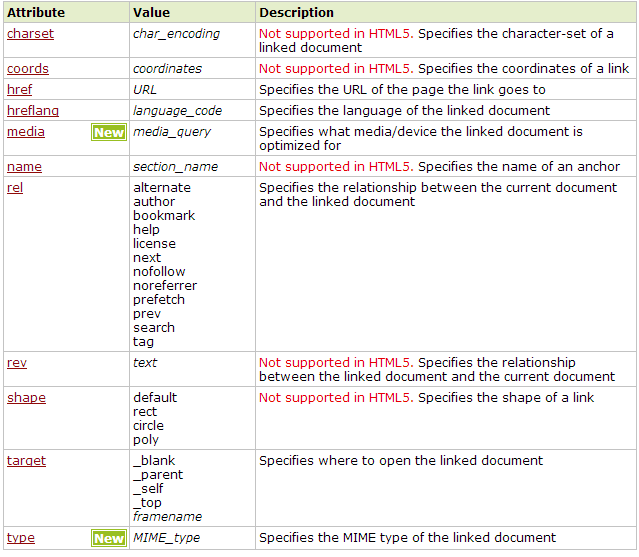Viewport: 639px width, 557px height.
Task: Click the rev row's Not supported notice
Action: click(336, 363)
